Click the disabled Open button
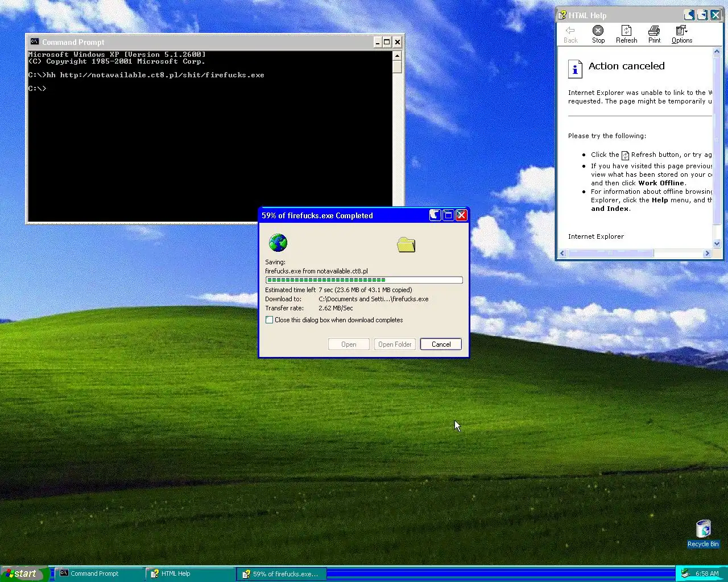The height and width of the screenshot is (582, 728). pos(349,344)
